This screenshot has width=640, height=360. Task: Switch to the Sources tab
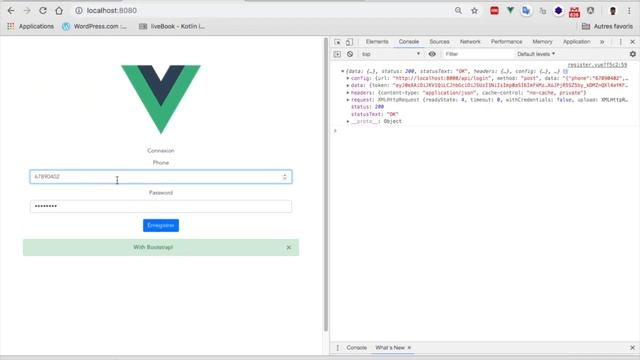(x=439, y=42)
